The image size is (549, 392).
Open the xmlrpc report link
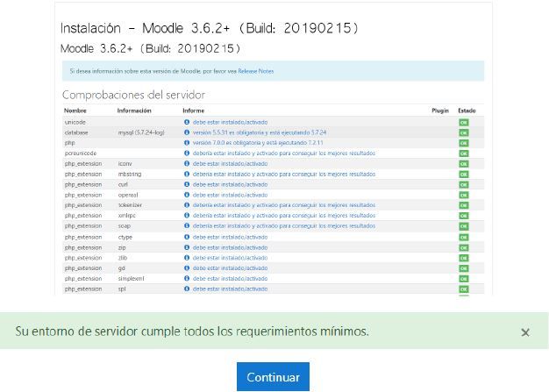tap(284, 216)
